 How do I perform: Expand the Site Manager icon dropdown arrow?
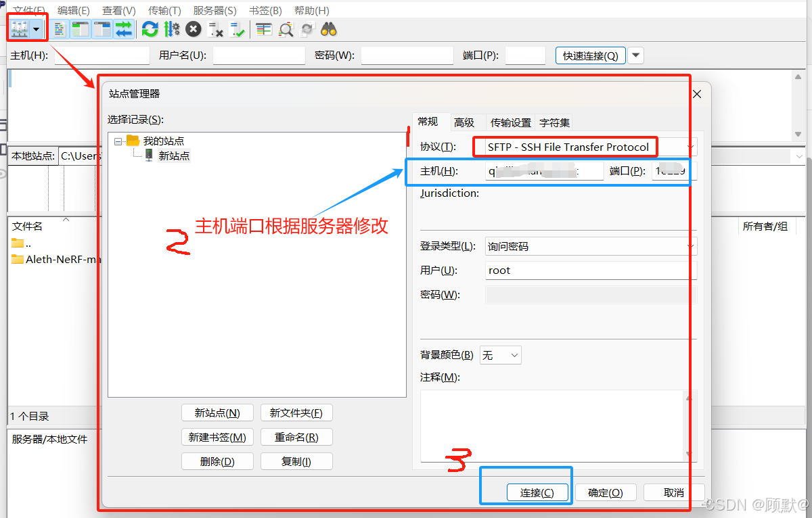pos(36,29)
